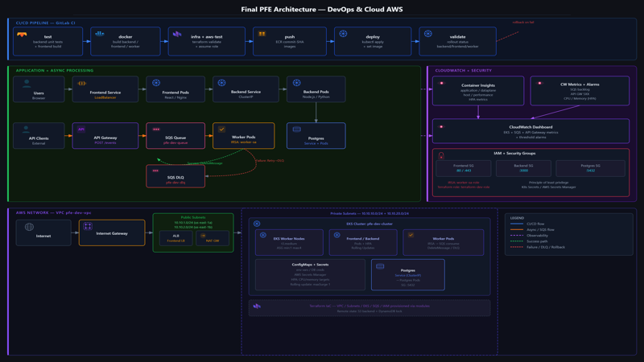644x362 pixels.
Task: Click the 'Terraform IaC' description text line
Action: click(369, 306)
